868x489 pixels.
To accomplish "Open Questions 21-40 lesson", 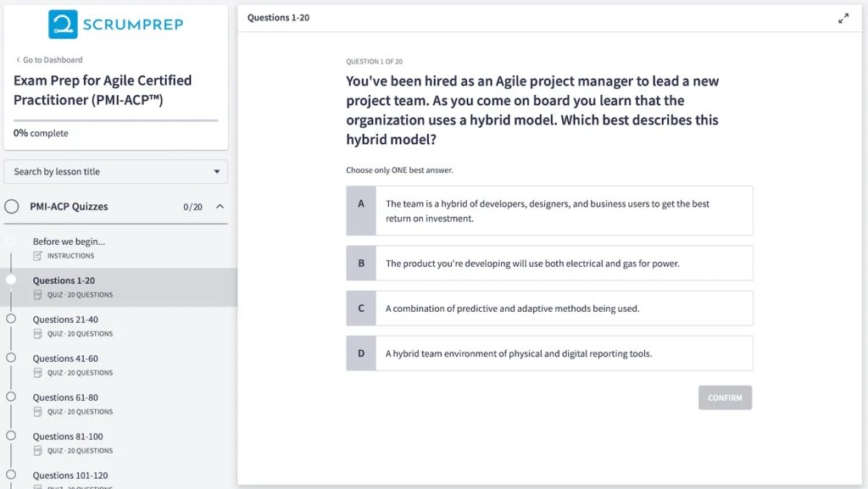I will [65, 320].
